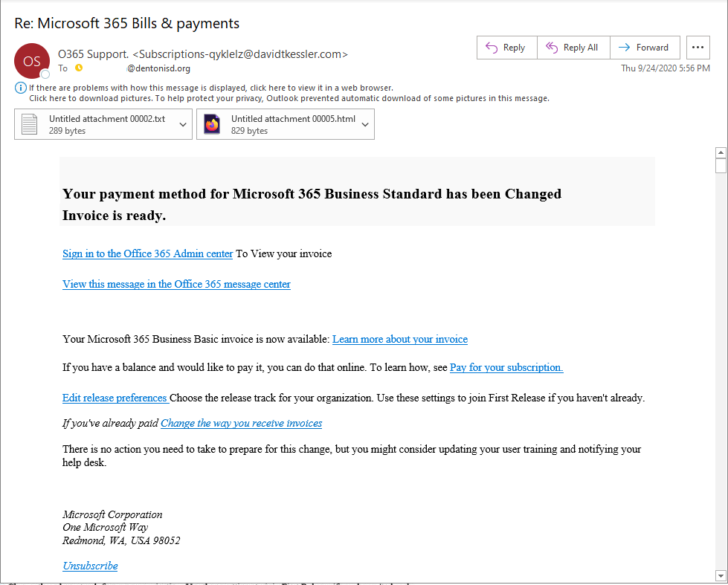Click the recipient address @dentonisd.org

coord(159,68)
